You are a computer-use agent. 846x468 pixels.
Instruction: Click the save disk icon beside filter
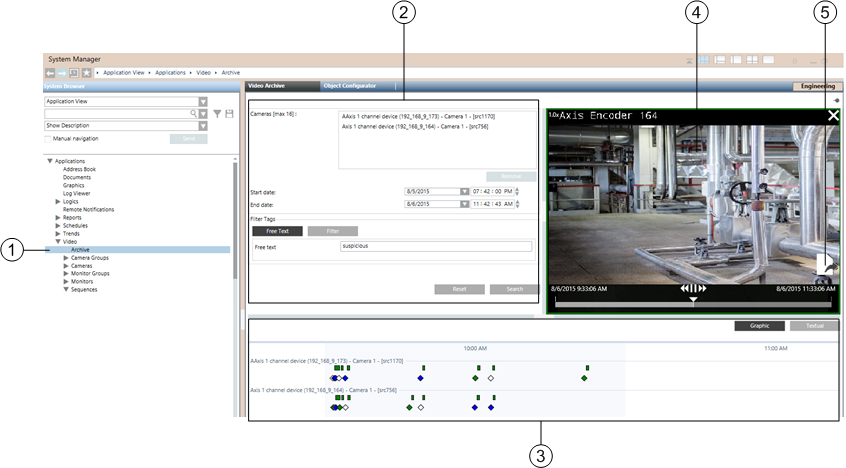[229, 114]
